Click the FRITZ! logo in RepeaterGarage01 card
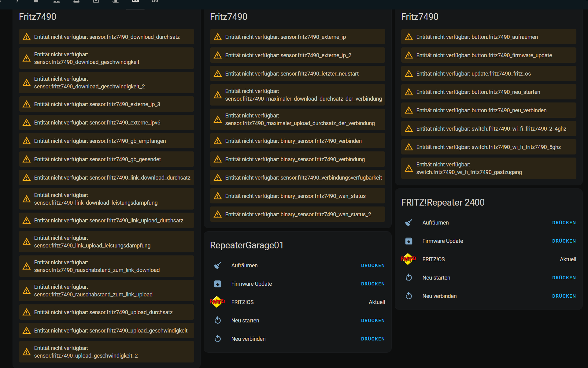 [217, 302]
